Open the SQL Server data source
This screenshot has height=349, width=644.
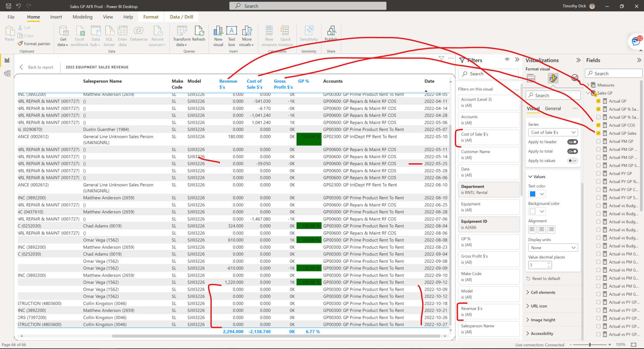point(109,36)
